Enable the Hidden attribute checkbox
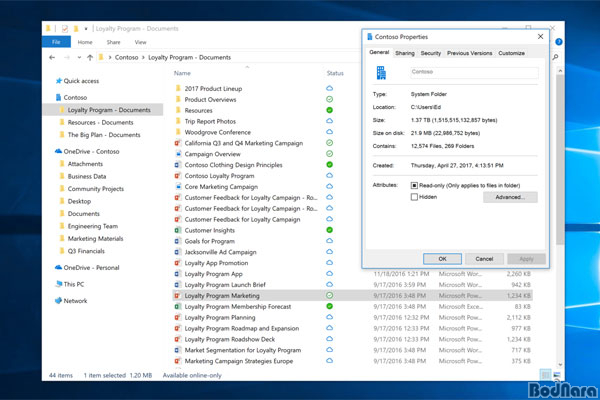 (x=414, y=197)
